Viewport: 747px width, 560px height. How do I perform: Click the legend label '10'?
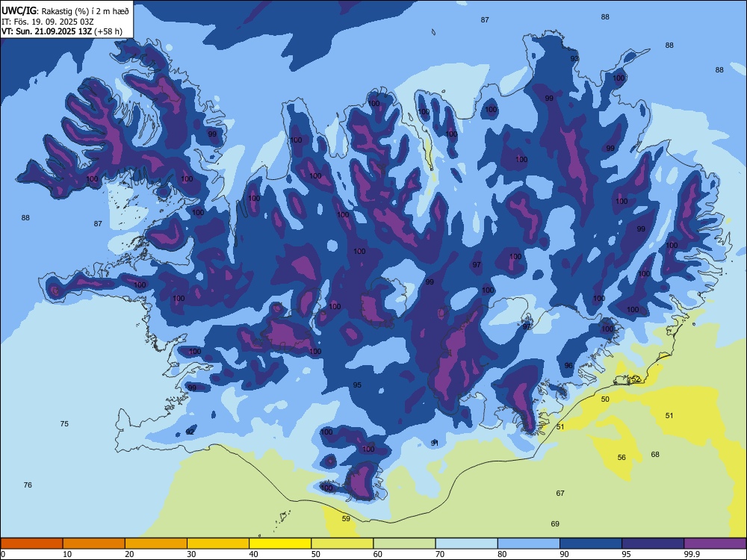click(x=67, y=554)
